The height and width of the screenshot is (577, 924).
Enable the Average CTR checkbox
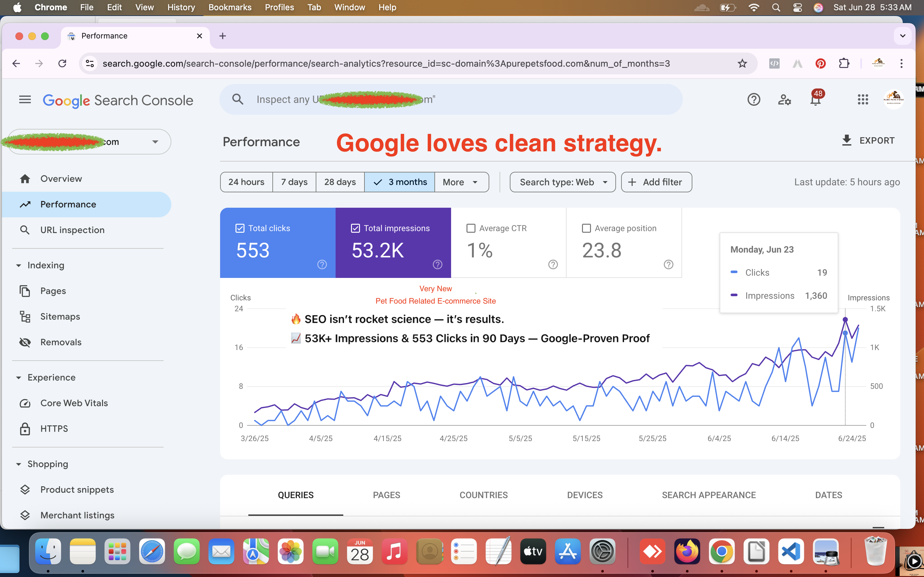point(471,228)
